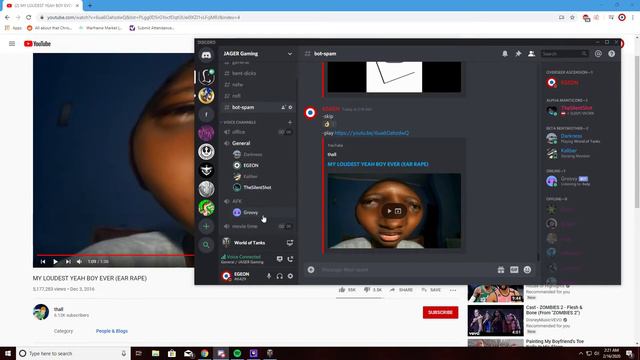Open the Rebel Alliance emblem server

coord(206,151)
